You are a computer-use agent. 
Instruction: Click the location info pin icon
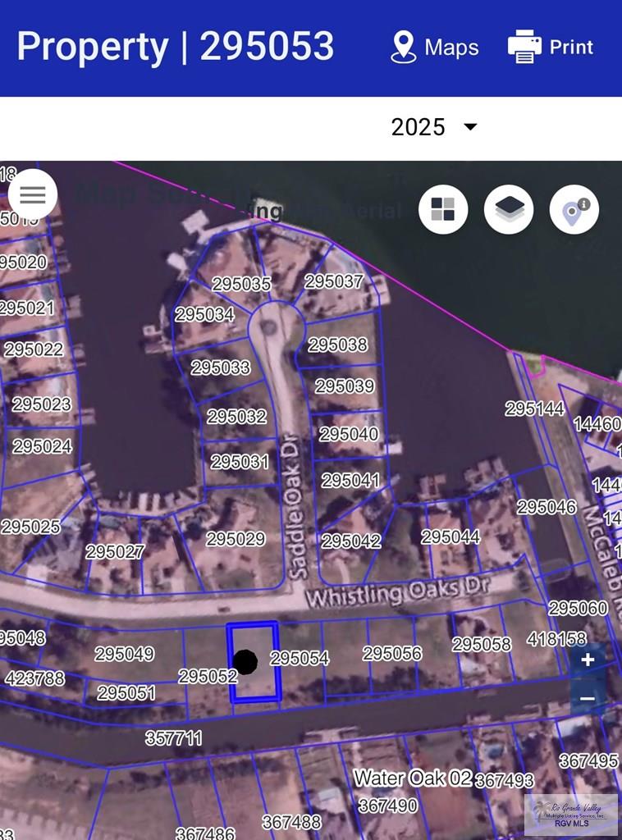[574, 210]
